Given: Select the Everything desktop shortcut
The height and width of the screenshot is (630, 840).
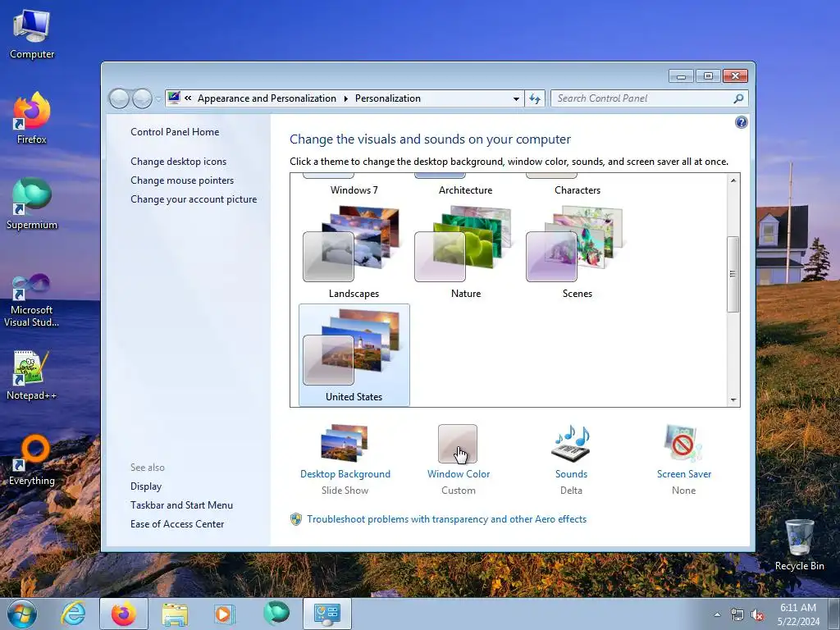Looking at the screenshot, I should (32, 461).
